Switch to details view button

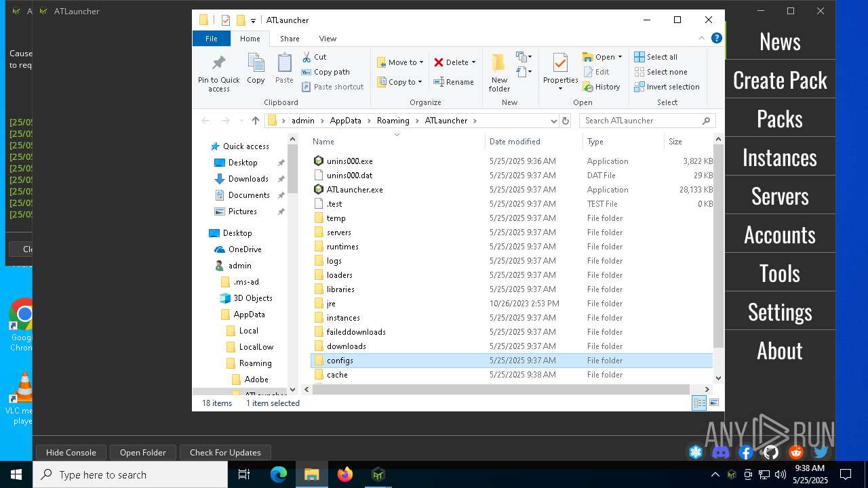coord(699,403)
